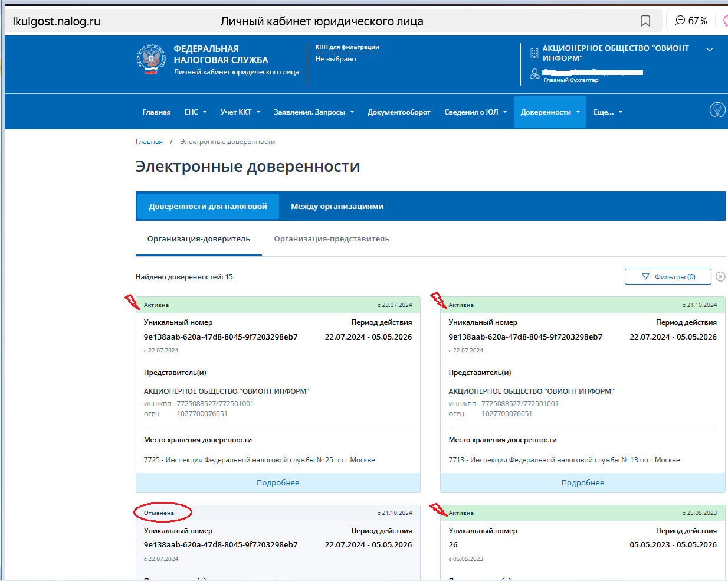The image size is (728, 581).
Task: Click the Активна status dated с 23.07.2024
Action: coord(156,305)
